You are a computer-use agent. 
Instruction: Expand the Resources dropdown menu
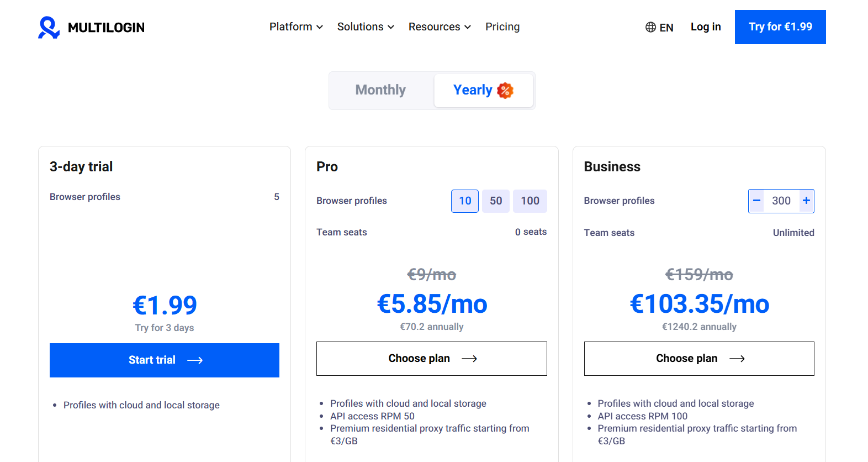(x=440, y=27)
